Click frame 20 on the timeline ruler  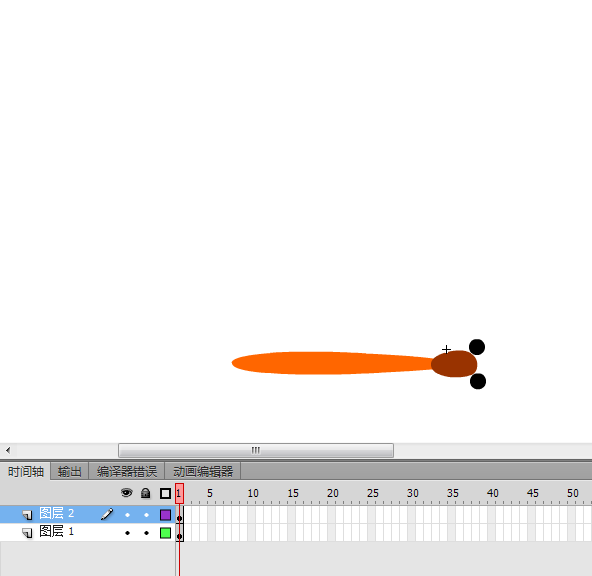coord(333,493)
